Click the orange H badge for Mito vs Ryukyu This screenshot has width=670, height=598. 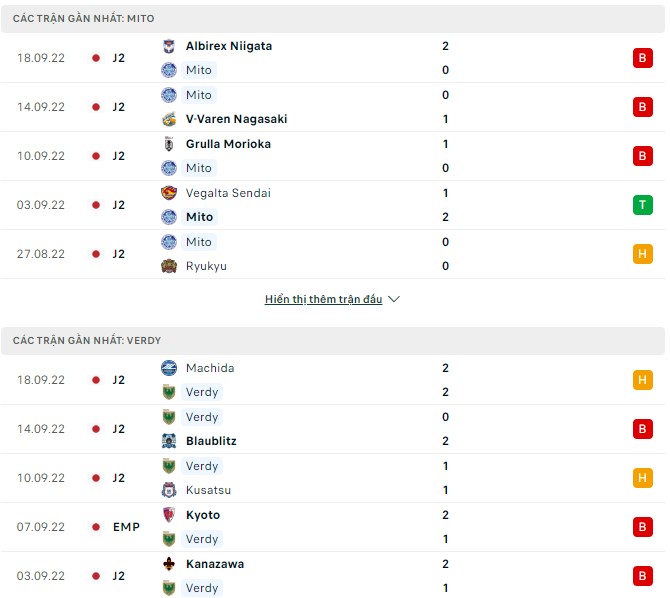click(641, 254)
